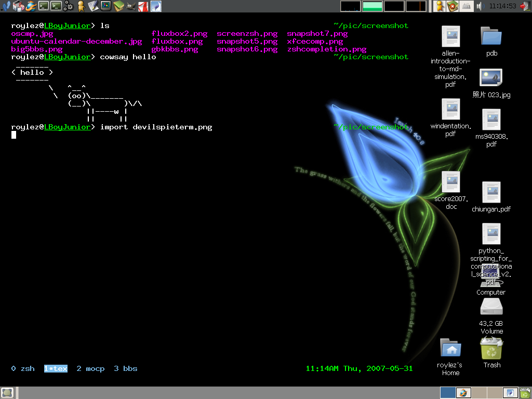Click the show desktop button in bottom panel
The width and height of the screenshot is (532, 399).
[x=7, y=393]
